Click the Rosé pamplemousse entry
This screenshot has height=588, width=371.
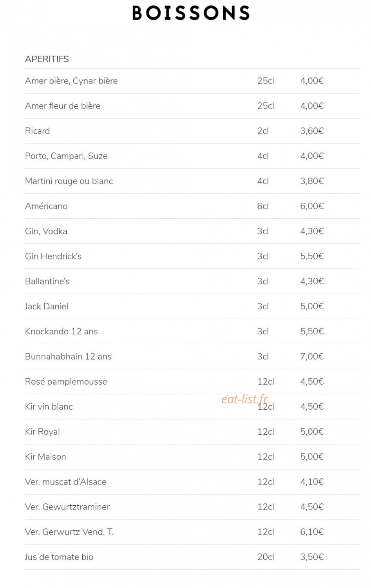pyautogui.click(x=192, y=382)
